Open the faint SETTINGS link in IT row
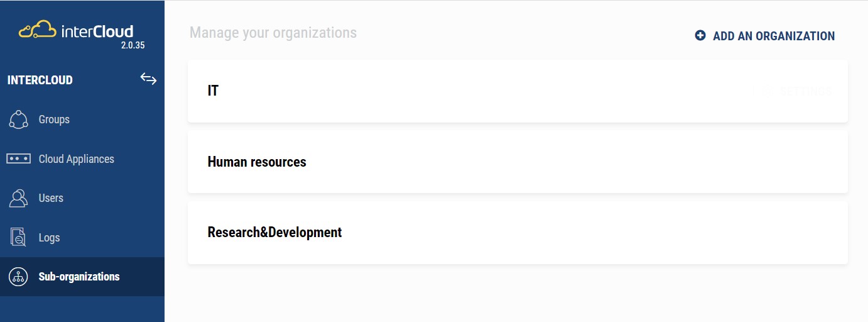This screenshot has height=322, width=868. 805,92
